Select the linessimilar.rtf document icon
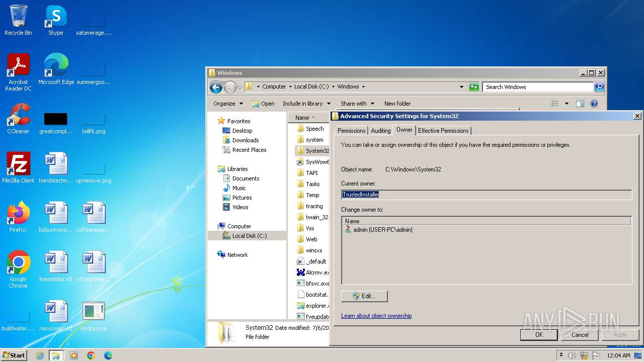Viewport: 644px width, 362px height. (x=56, y=266)
